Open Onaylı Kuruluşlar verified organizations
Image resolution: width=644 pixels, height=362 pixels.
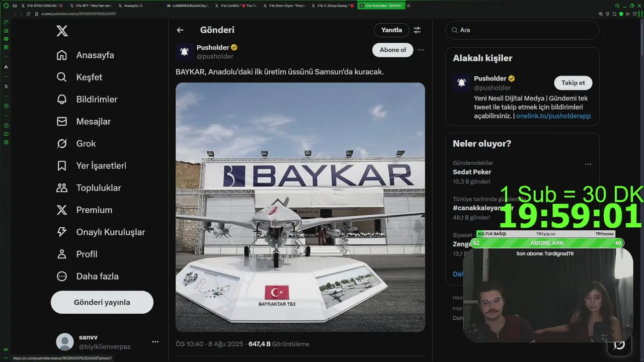click(x=101, y=232)
